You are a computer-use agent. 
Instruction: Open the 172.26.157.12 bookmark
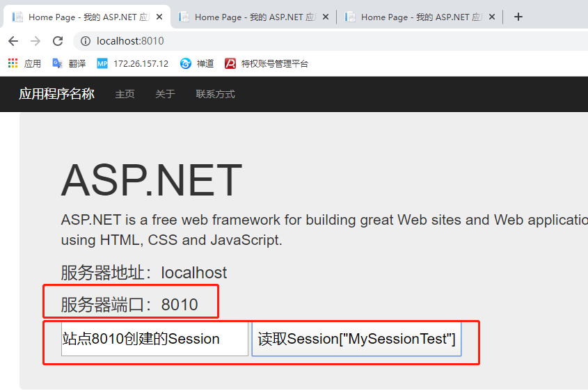click(x=133, y=64)
